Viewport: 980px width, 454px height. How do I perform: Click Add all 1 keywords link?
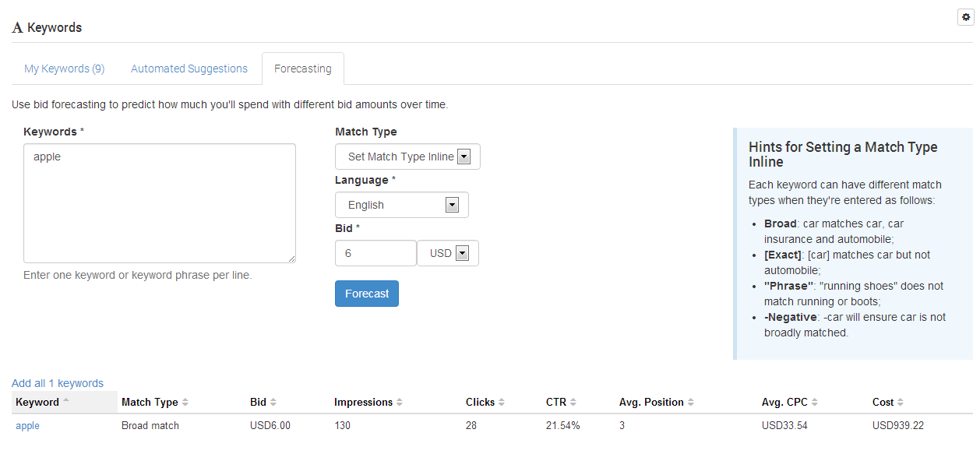pos(58,383)
